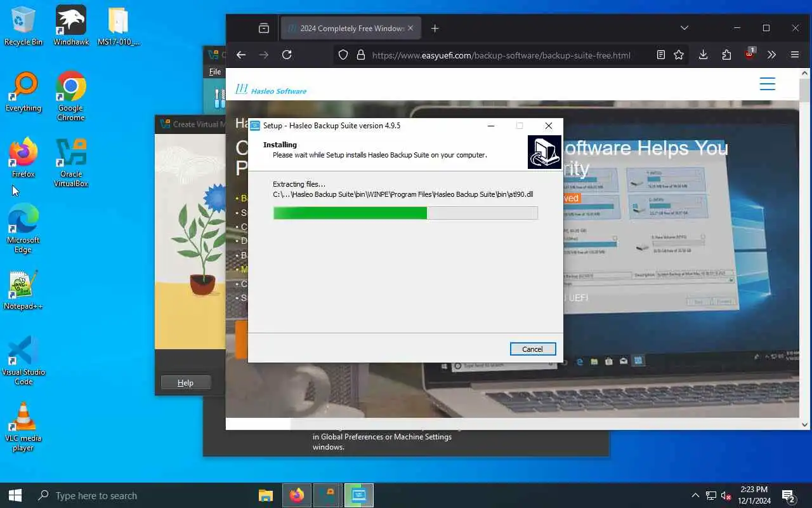
Task: Open Firefox recent browsing view icon
Action: [x=264, y=29]
